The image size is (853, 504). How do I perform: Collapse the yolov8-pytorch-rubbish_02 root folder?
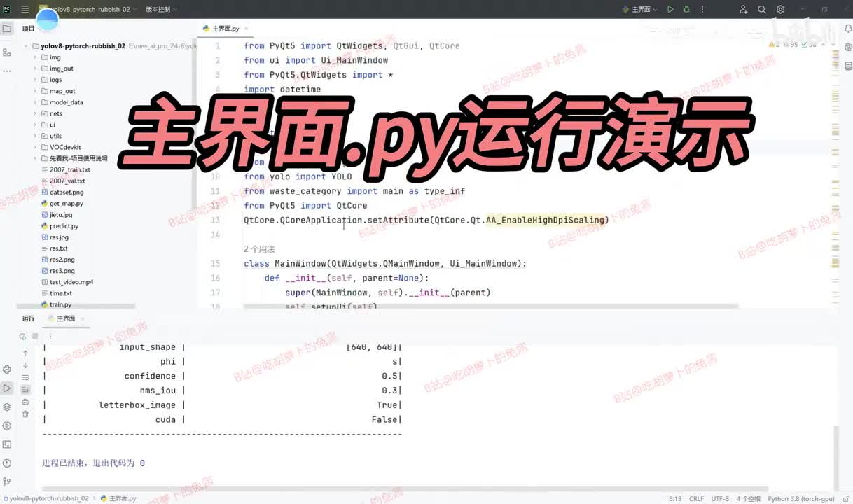[x=26, y=46]
